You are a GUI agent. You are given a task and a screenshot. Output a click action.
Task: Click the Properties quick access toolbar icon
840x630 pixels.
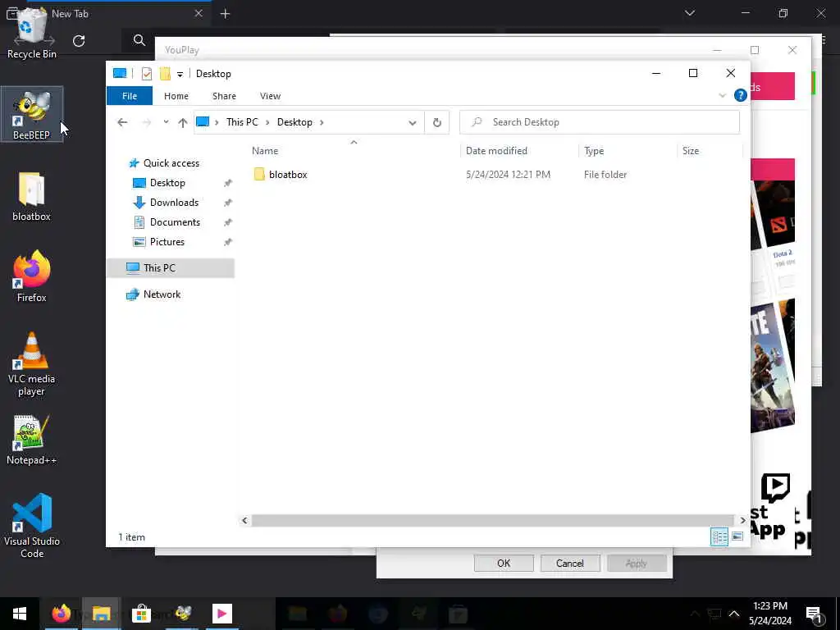pos(146,74)
